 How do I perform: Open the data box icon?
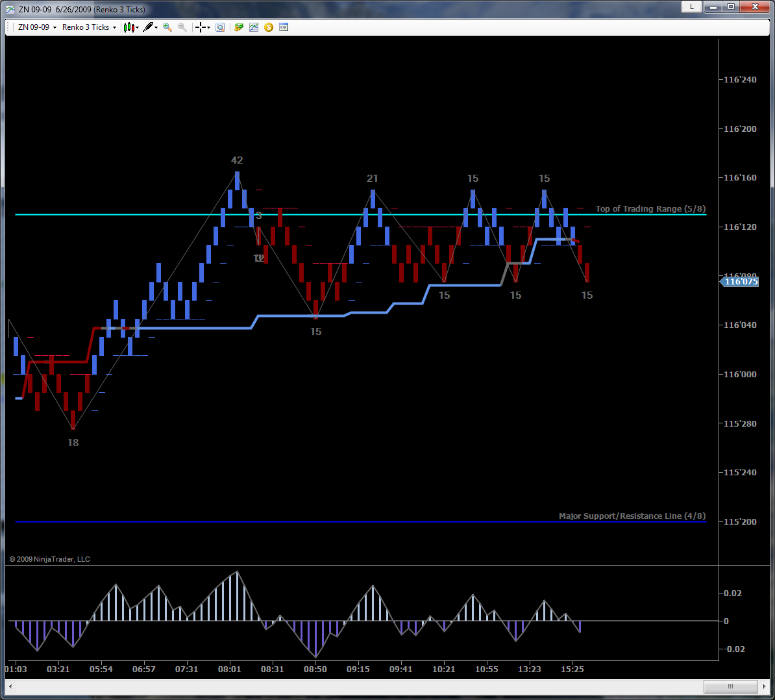click(221, 27)
